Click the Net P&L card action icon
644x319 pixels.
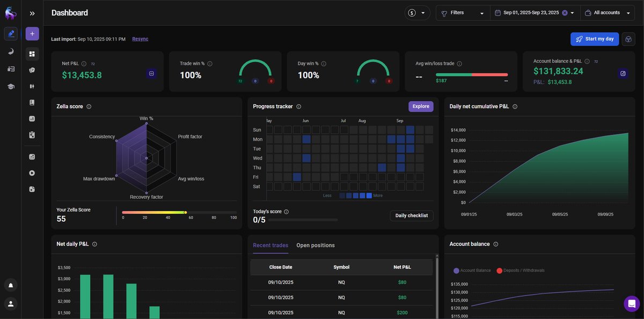tap(152, 74)
